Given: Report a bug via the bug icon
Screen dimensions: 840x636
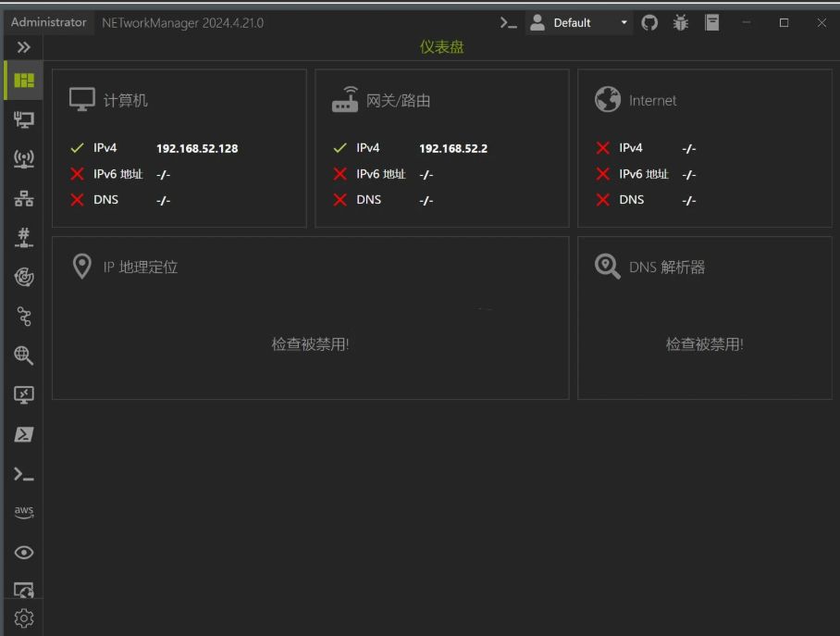Looking at the screenshot, I should [x=680, y=22].
